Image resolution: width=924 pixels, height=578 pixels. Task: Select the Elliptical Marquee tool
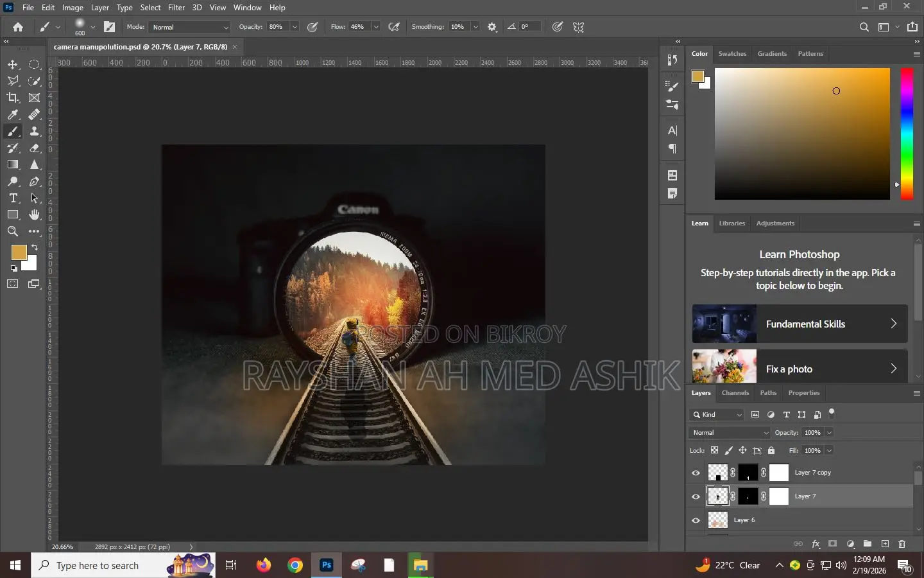tap(35, 64)
